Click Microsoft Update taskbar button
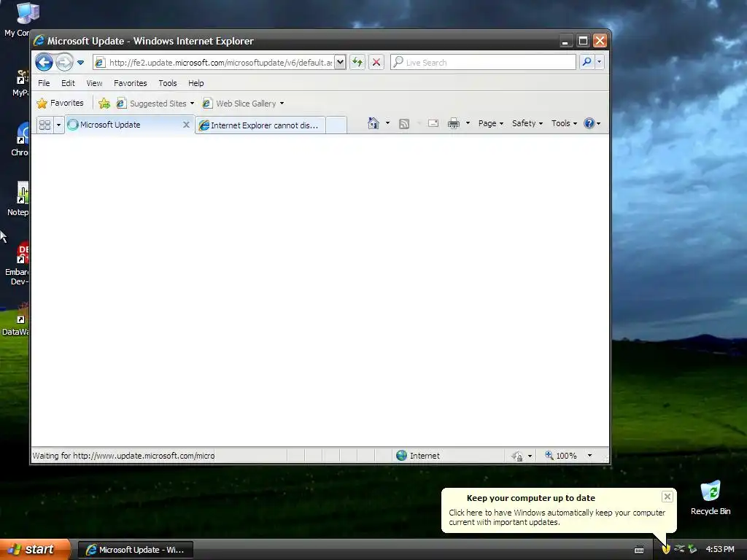The height and width of the screenshot is (560, 747). 135,550
